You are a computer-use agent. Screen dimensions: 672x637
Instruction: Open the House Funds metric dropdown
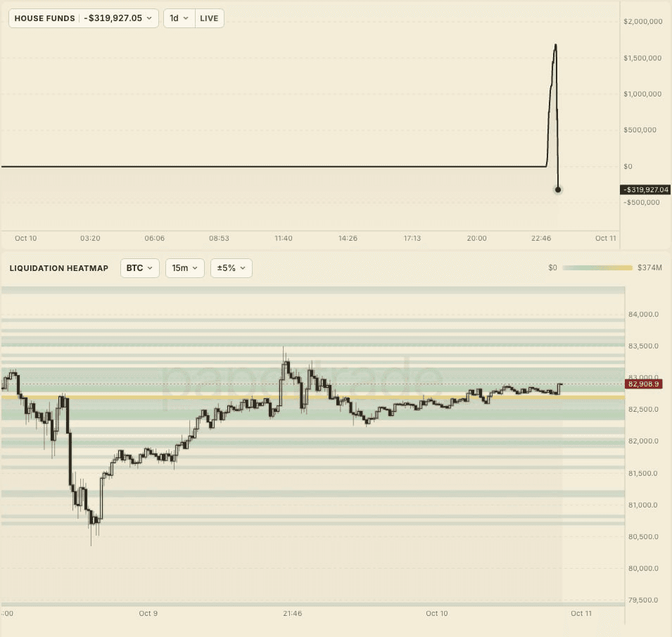[84, 18]
